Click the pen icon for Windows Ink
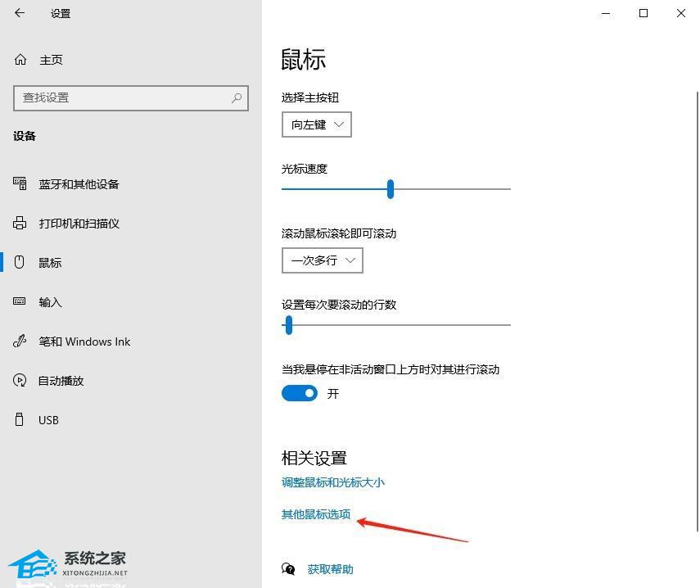The height and width of the screenshot is (588, 700). [20, 341]
